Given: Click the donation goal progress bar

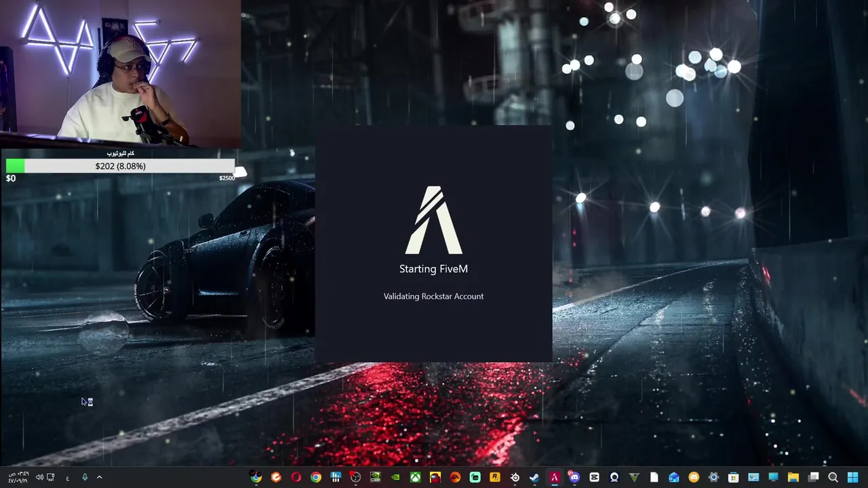Looking at the screenshot, I should tap(120, 166).
